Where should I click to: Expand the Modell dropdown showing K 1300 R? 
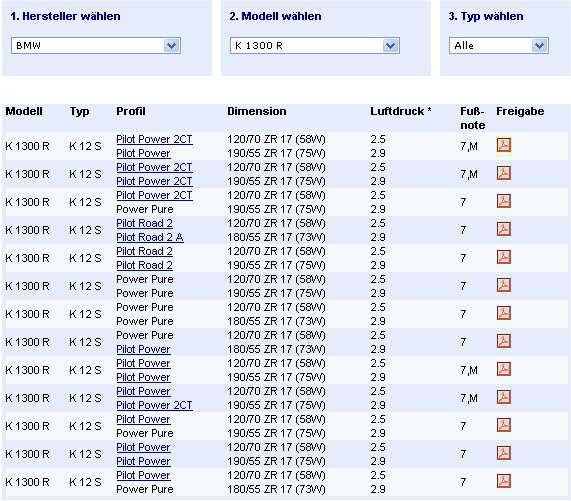[315, 46]
